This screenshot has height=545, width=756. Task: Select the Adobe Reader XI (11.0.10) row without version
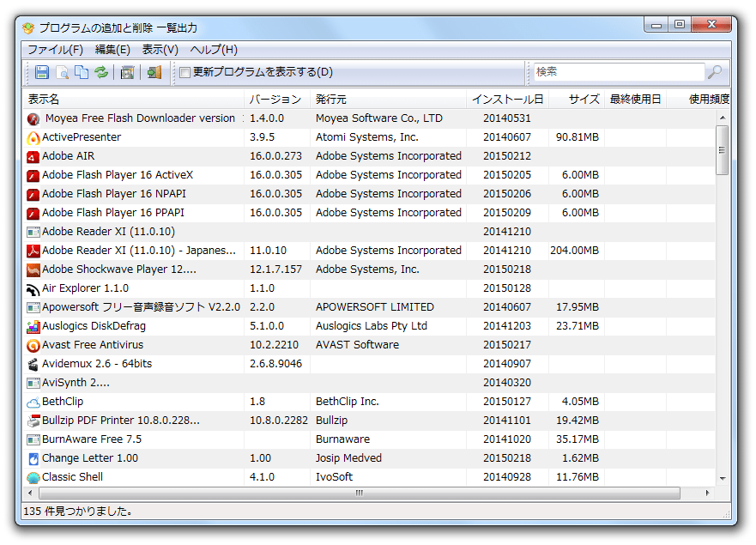coord(369,232)
